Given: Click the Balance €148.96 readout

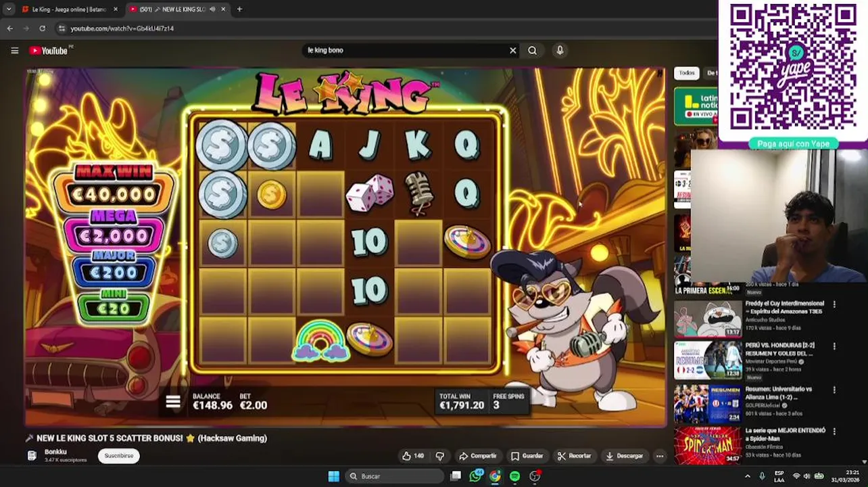Looking at the screenshot, I should (212, 402).
